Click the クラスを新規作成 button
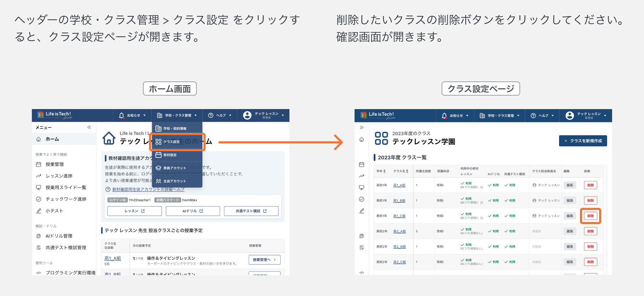Image resolution: width=644 pixels, height=296 pixels. 583,141
